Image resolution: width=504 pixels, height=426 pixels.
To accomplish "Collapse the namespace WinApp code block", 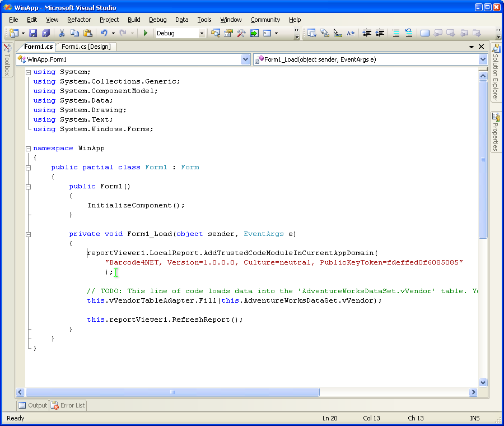I will pos(28,149).
